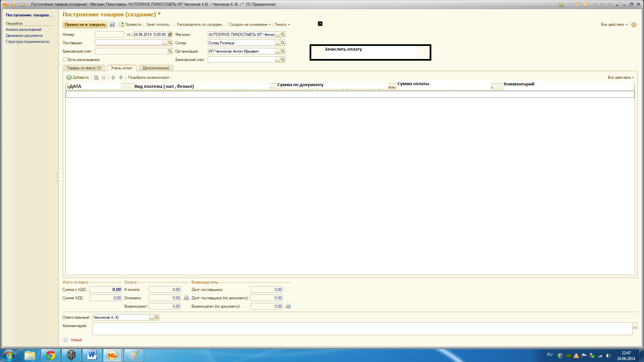Click magnifier icon beside Поставщик field
The image size is (644, 362).
170,43
